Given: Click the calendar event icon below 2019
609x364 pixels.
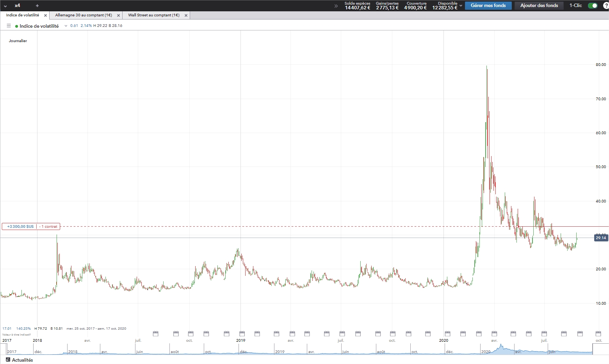Looking at the screenshot, I should [x=242, y=334].
